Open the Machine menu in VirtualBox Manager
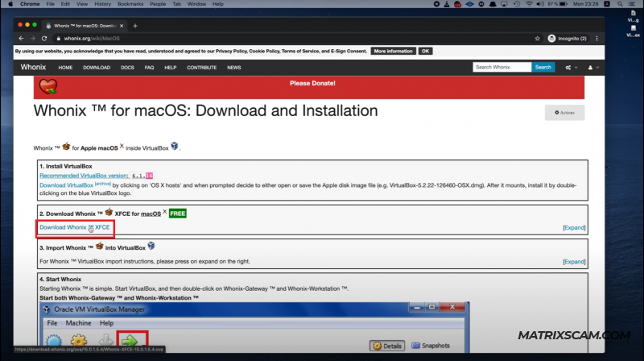This screenshot has width=644, height=361. pyautogui.click(x=78, y=323)
